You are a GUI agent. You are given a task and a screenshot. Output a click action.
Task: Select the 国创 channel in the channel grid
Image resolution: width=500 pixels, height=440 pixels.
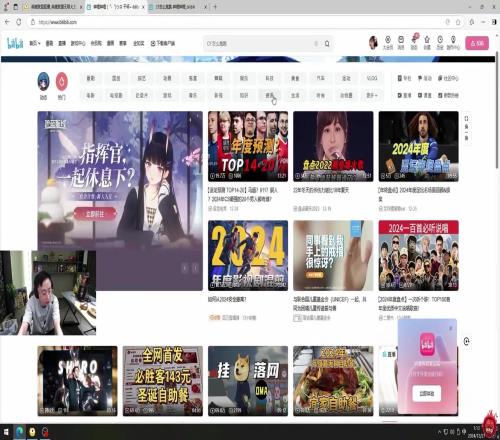coord(116,78)
